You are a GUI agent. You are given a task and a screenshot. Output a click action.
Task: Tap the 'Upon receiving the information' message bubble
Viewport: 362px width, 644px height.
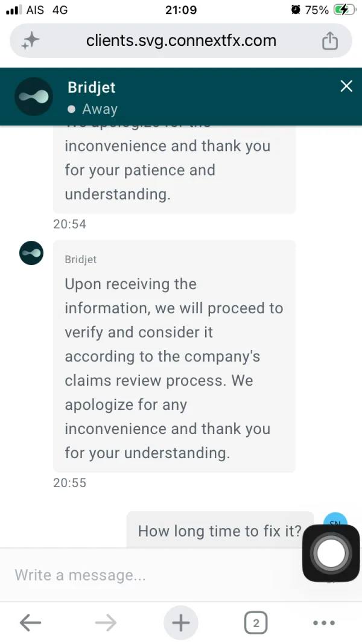pos(174,356)
